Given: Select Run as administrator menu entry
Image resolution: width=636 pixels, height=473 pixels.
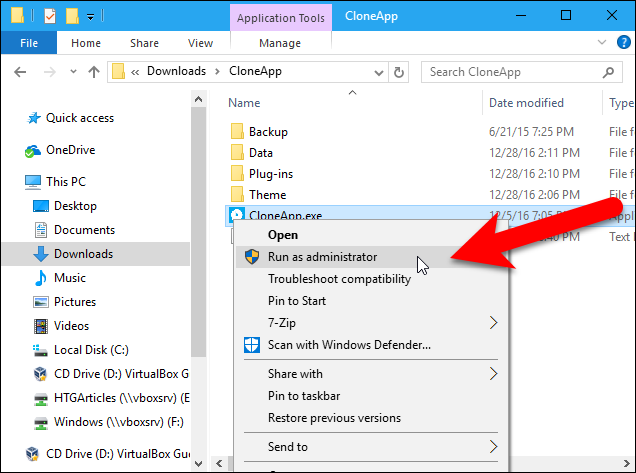Looking at the screenshot, I should click(x=322, y=257).
